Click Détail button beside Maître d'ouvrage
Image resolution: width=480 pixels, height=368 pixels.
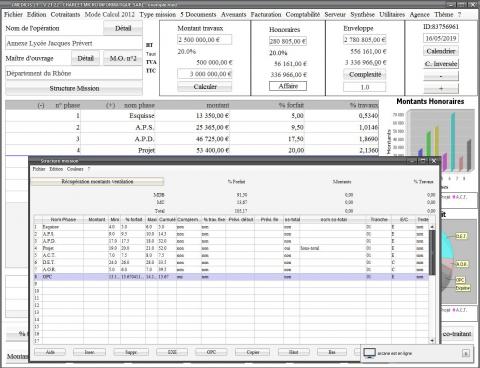[85, 58]
